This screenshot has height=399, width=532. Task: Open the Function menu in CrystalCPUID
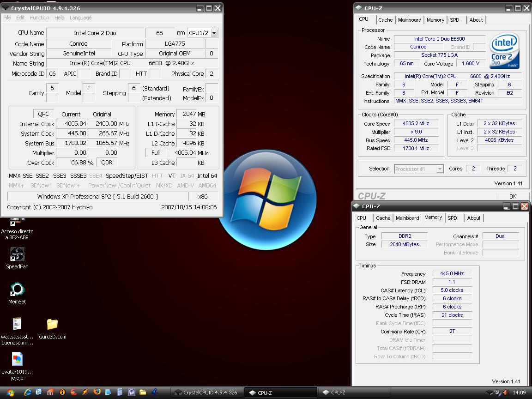pos(39,18)
